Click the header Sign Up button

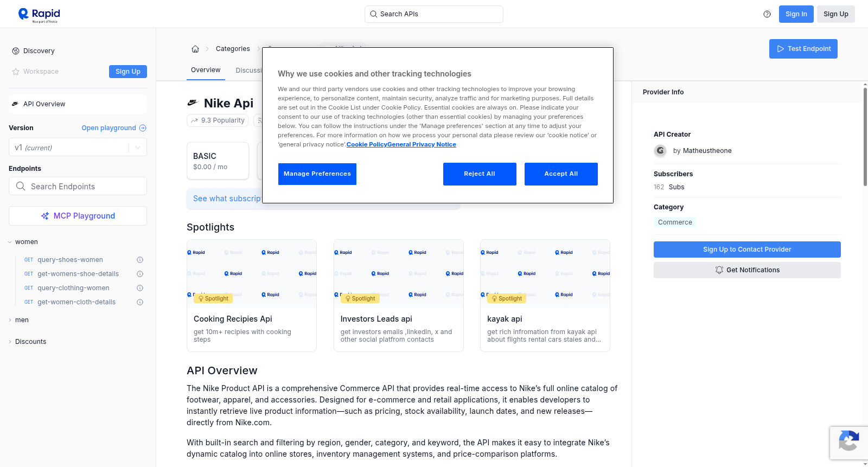tap(836, 14)
